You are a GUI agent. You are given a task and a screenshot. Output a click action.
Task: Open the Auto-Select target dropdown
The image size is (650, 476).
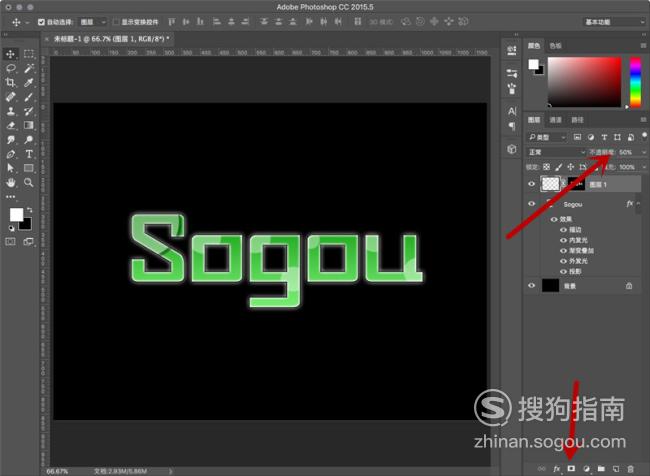click(93, 22)
